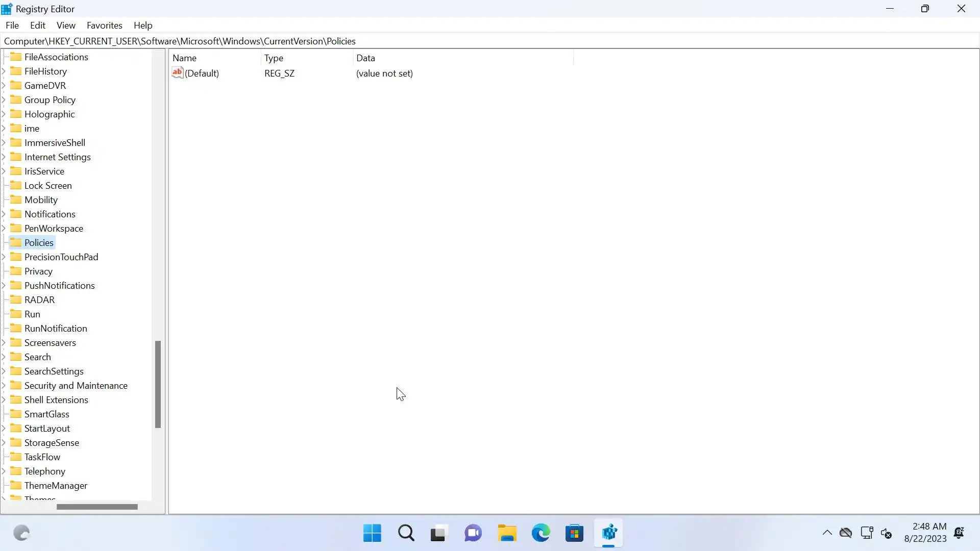Show hidden system tray icons
980x551 pixels.
[x=827, y=533]
